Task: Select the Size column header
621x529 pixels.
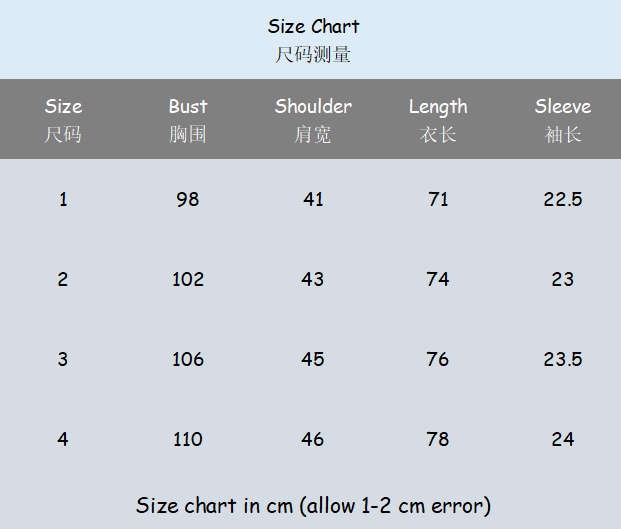Action: pyautogui.click(x=63, y=107)
